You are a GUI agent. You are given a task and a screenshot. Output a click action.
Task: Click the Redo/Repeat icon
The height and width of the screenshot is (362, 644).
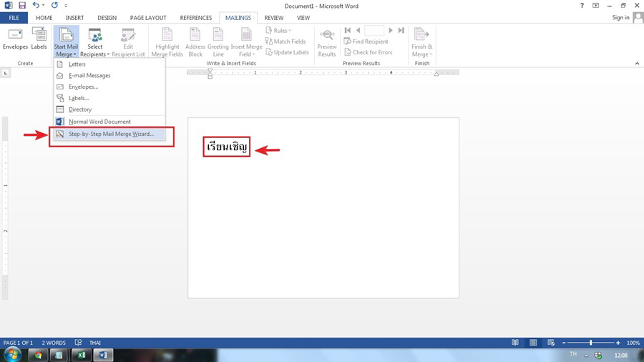click(x=54, y=5)
